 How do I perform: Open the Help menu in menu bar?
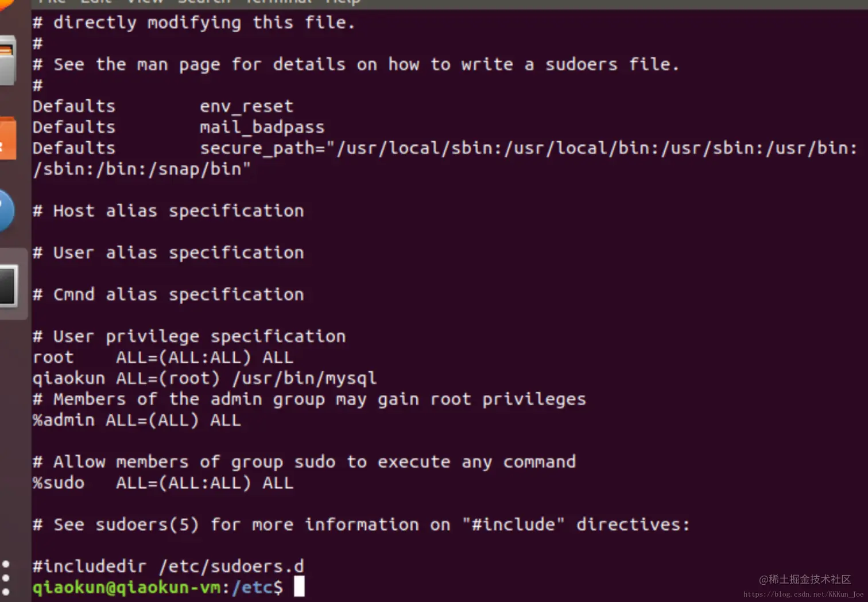(343, 2)
